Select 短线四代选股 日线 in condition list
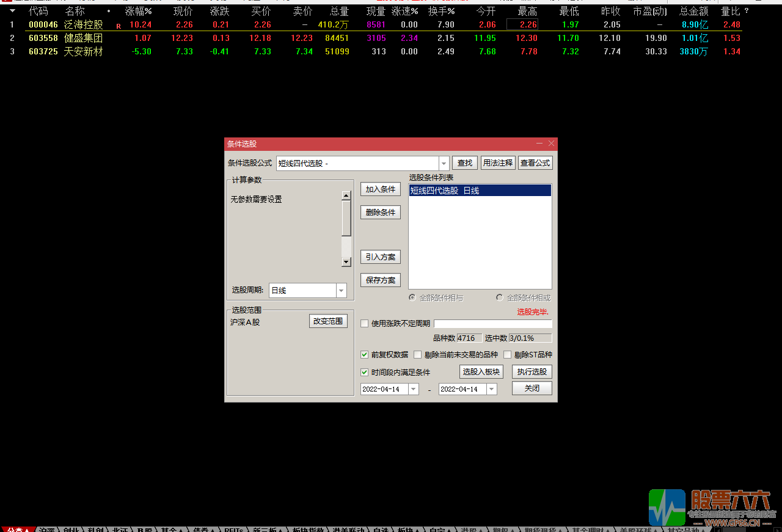Viewport: 782px width, 532px height. point(480,191)
